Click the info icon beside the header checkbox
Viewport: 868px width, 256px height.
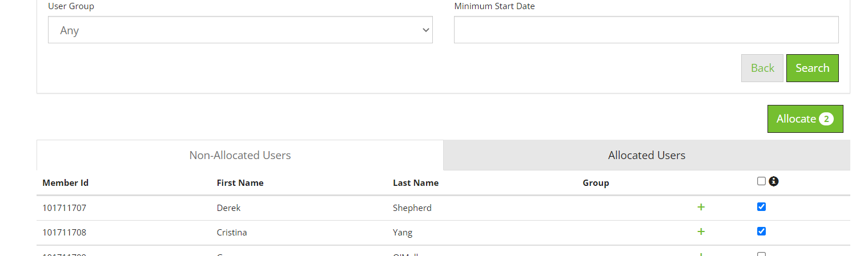pos(774,181)
